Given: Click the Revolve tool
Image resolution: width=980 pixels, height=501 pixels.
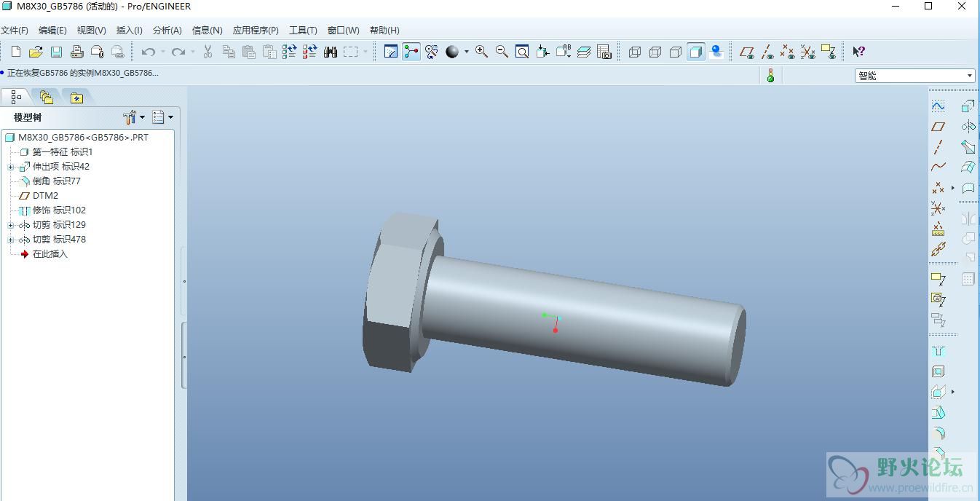Looking at the screenshot, I should [968, 126].
